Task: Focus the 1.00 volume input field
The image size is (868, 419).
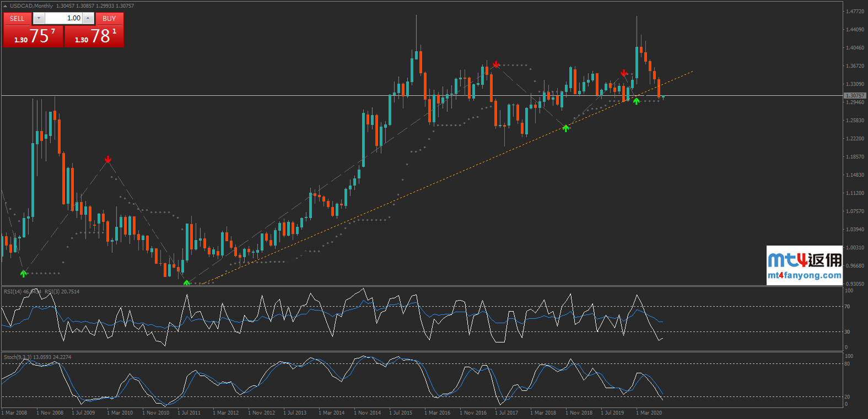Action: coord(63,18)
